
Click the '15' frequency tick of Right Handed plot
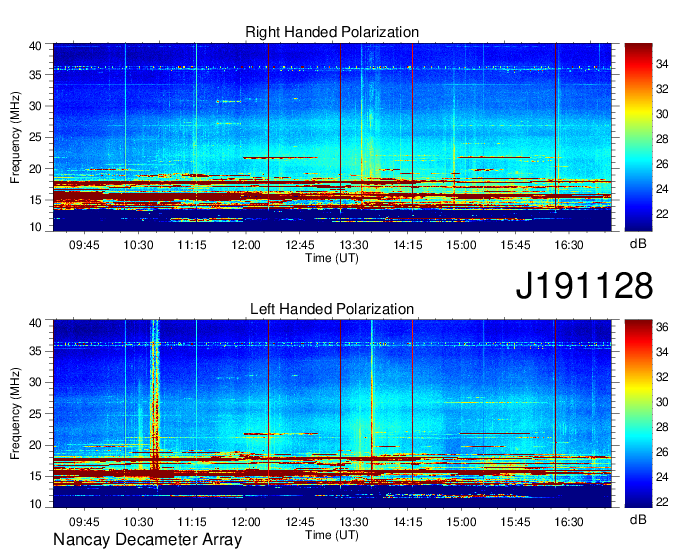(36, 200)
